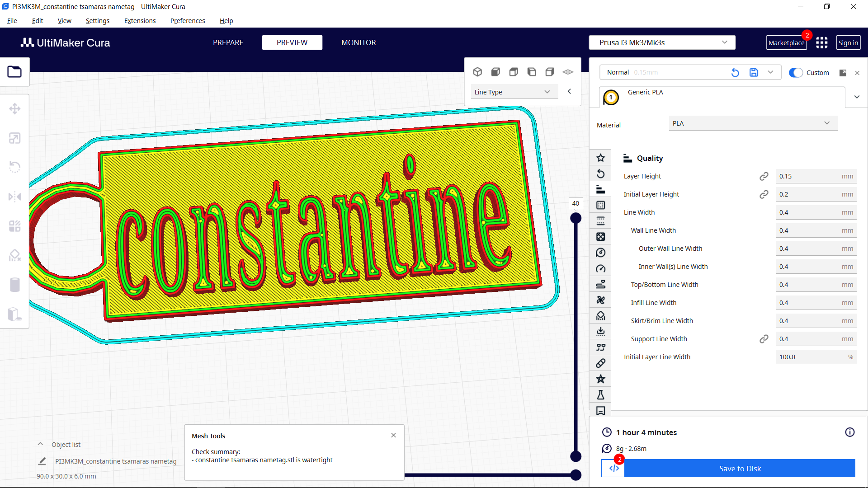Click the link icon beside Support Line Width
868x488 pixels.
(x=764, y=339)
